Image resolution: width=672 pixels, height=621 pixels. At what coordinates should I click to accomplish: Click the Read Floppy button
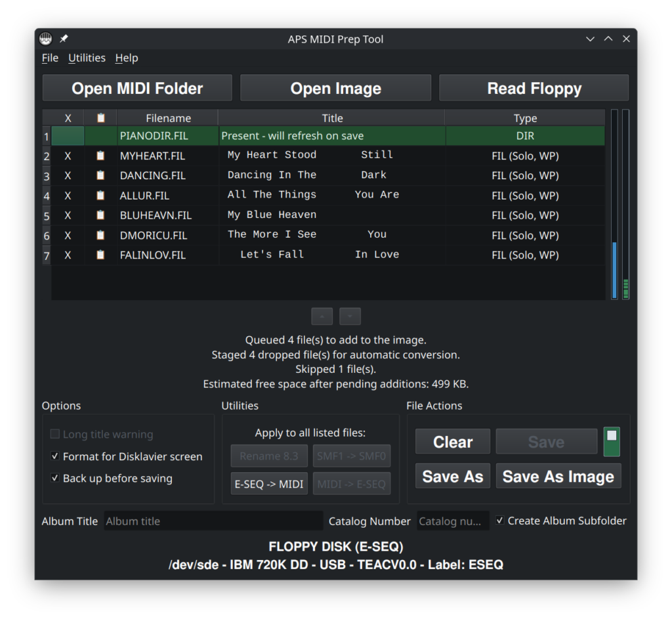click(x=534, y=88)
